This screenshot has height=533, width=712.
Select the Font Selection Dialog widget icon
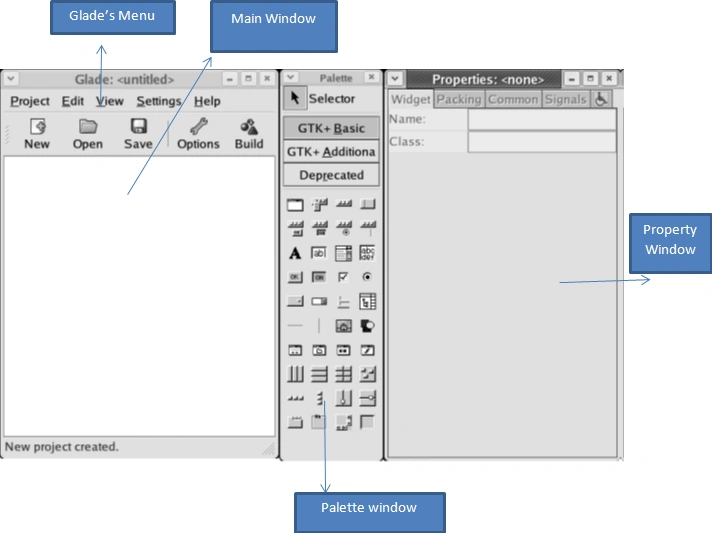pyautogui.click(x=367, y=350)
